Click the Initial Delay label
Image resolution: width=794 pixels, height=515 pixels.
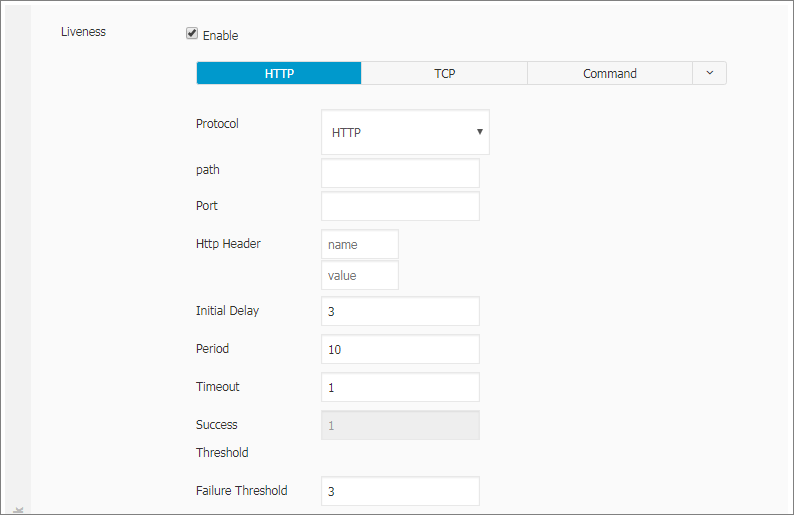227,311
